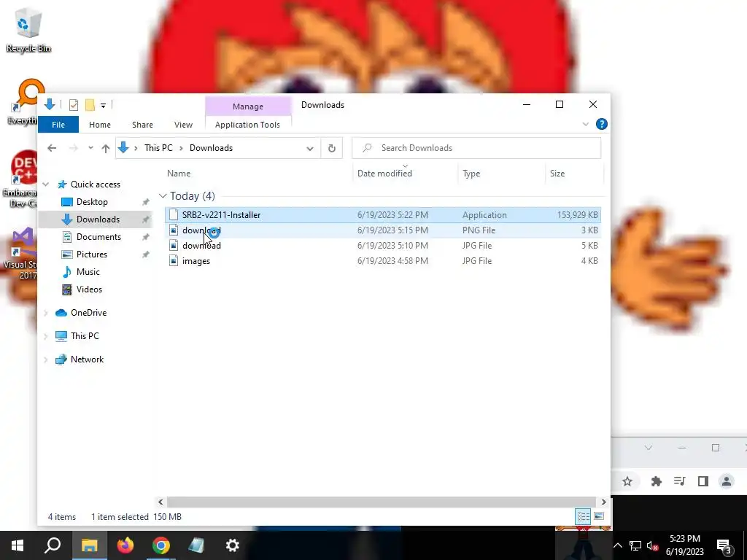
Task: Select OneDrive in the navigation pane
Action: pos(88,313)
